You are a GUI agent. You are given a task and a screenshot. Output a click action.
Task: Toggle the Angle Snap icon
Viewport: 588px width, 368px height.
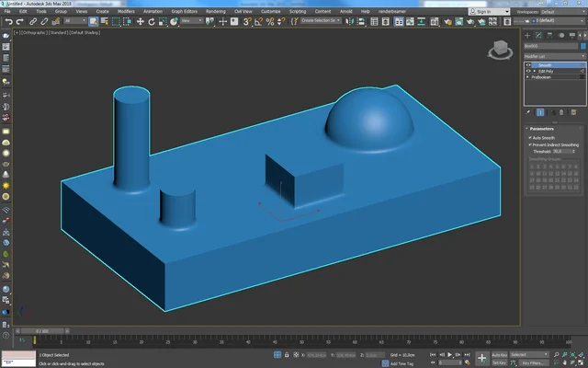tap(259, 21)
